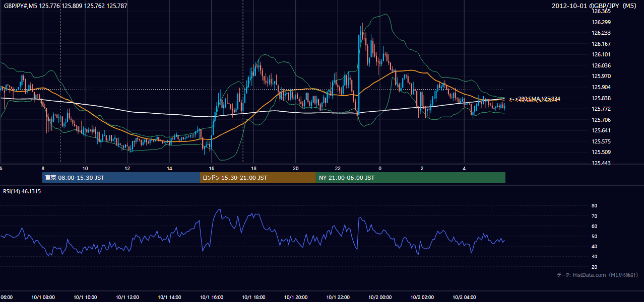Click price axis label 126.233
The height and width of the screenshot is (302, 644).
(x=601, y=33)
